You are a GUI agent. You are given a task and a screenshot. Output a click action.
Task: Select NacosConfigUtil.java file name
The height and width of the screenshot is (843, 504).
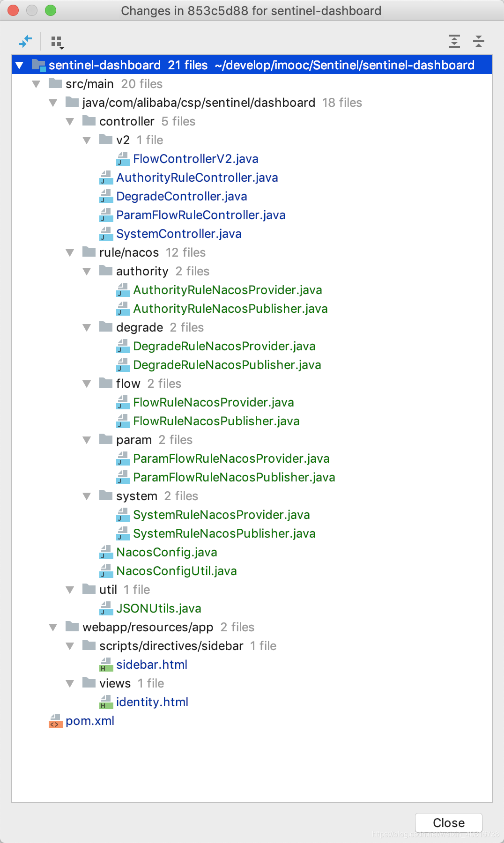[x=177, y=571]
